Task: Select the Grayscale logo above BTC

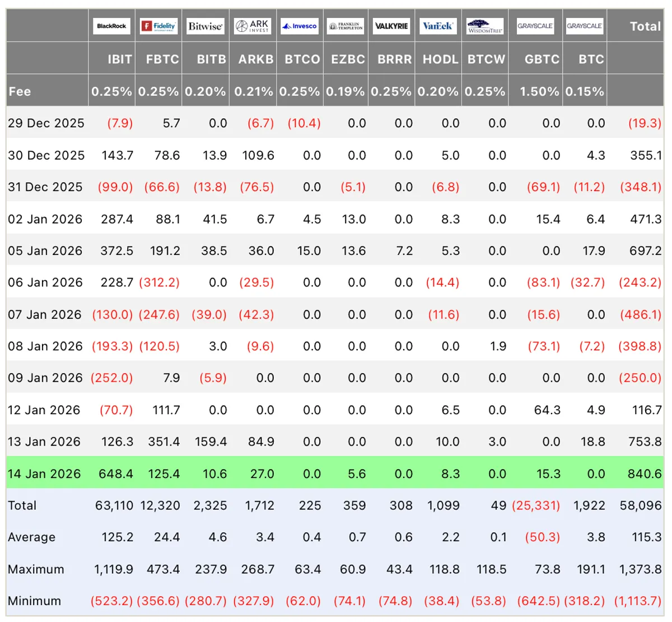Action: [x=585, y=26]
